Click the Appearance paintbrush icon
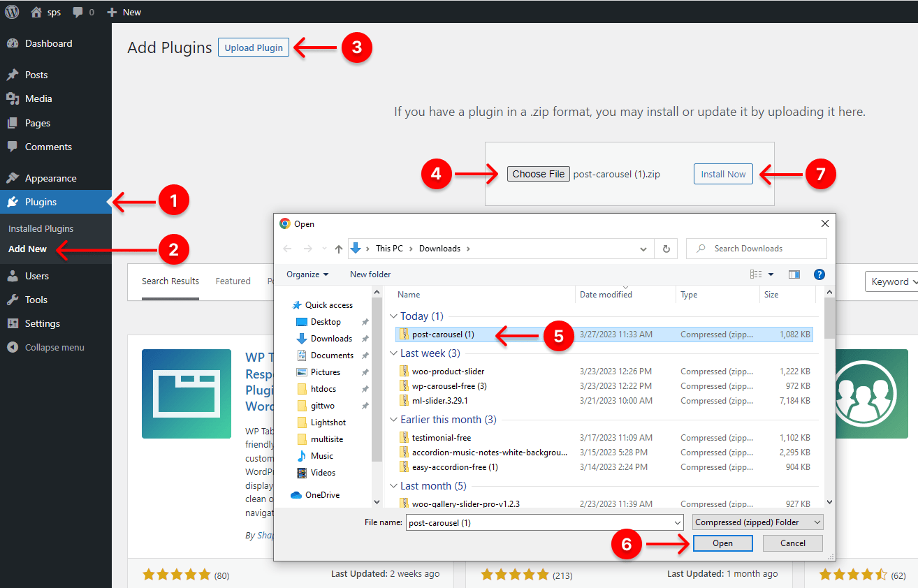 pyautogui.click(x=12, y=178)
